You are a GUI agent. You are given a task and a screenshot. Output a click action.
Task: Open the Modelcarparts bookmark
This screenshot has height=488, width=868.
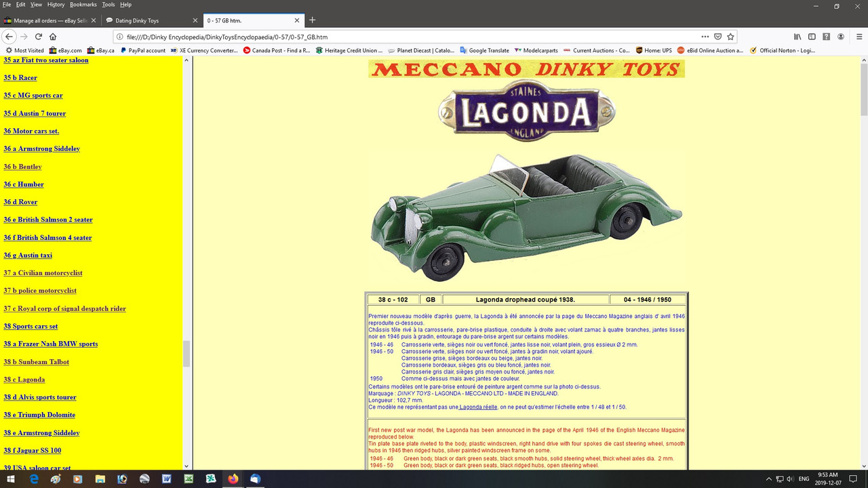click(x=536, y=50)
